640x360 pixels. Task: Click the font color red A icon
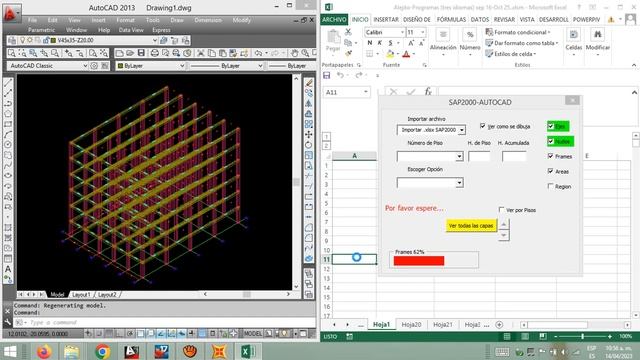pos(406,54)
